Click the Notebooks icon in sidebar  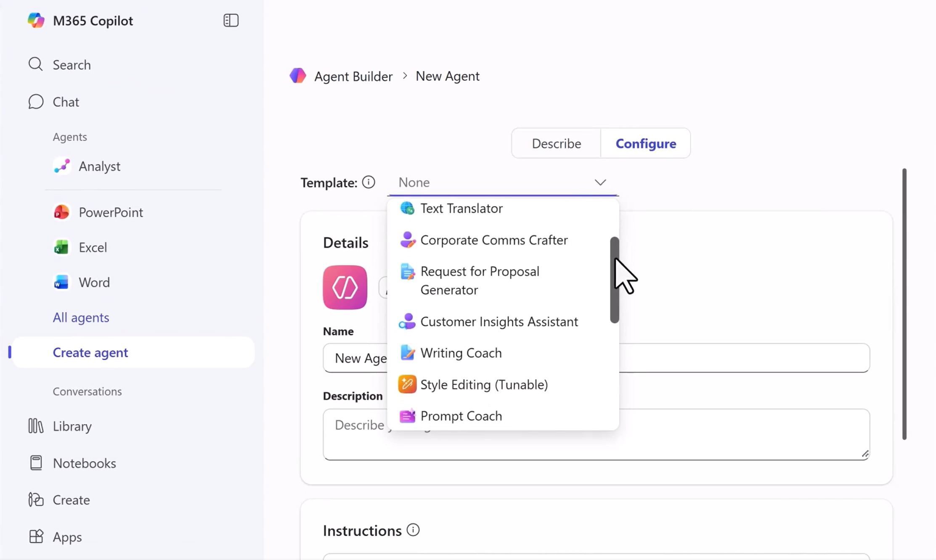[x=36, y=463]
